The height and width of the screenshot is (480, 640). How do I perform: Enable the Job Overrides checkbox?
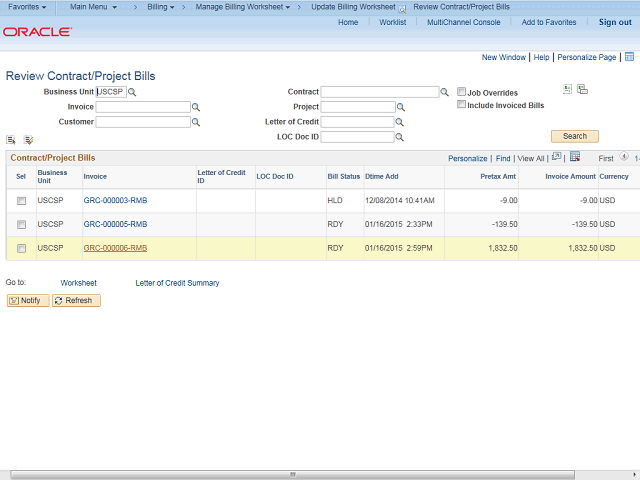461,92
